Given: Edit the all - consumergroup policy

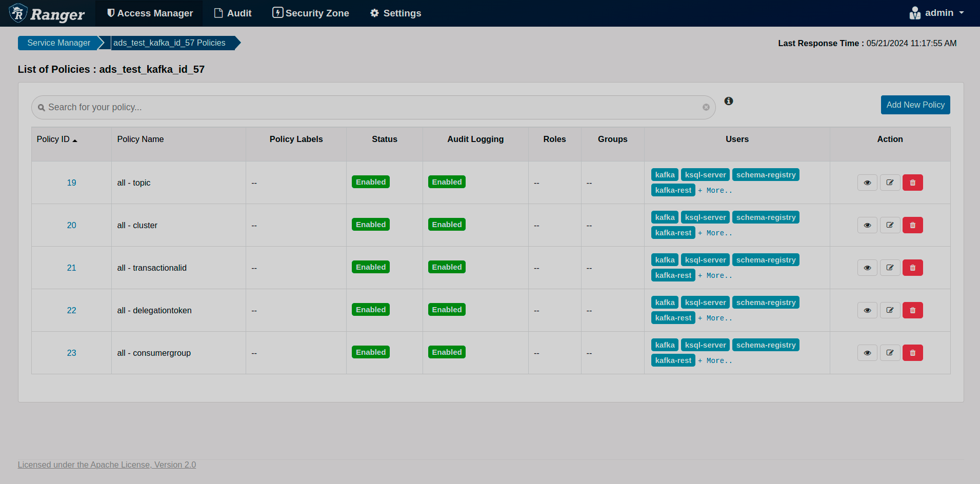Looking at the screenshot, I should click(x=890, y=353).
